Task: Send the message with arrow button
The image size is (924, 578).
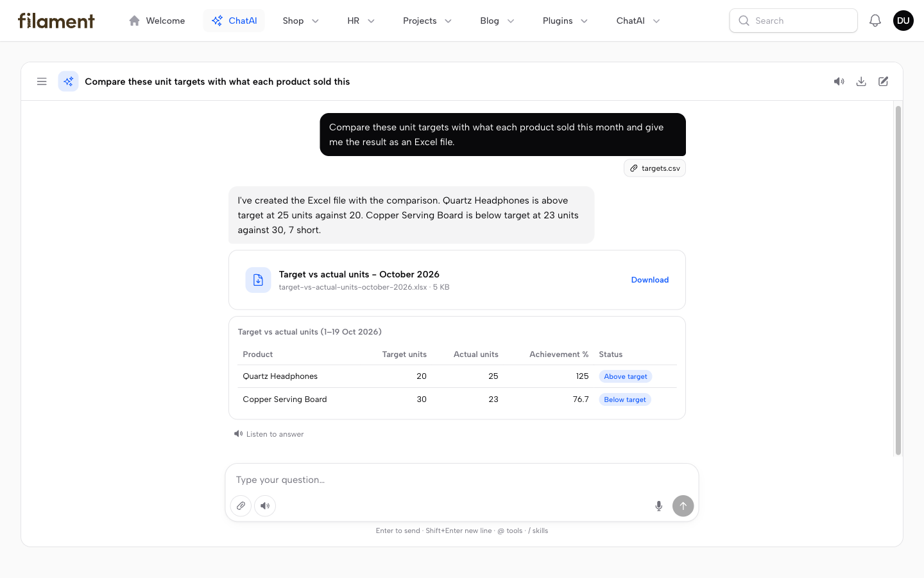Action: point(683,505)
